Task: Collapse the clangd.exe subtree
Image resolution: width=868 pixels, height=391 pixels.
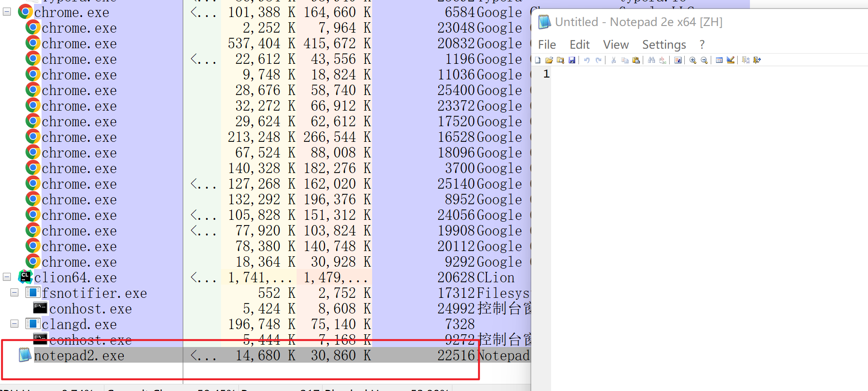Action: coord(15,324)
